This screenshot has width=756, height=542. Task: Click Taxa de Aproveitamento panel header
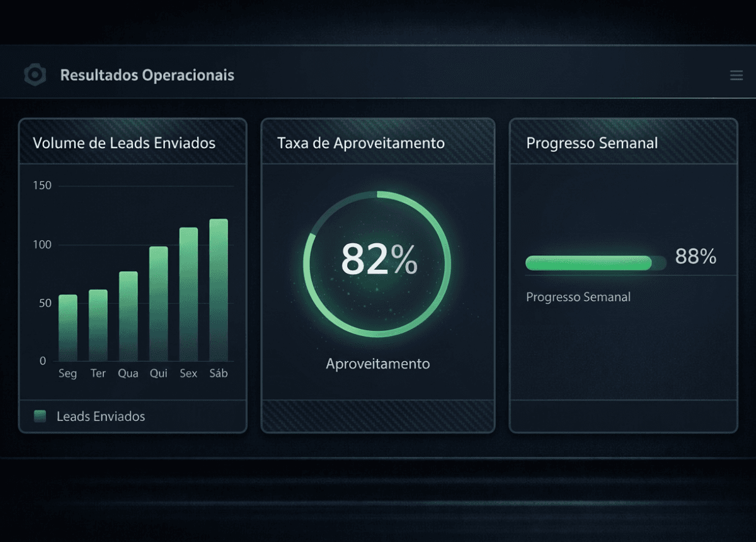coord(361,143)
